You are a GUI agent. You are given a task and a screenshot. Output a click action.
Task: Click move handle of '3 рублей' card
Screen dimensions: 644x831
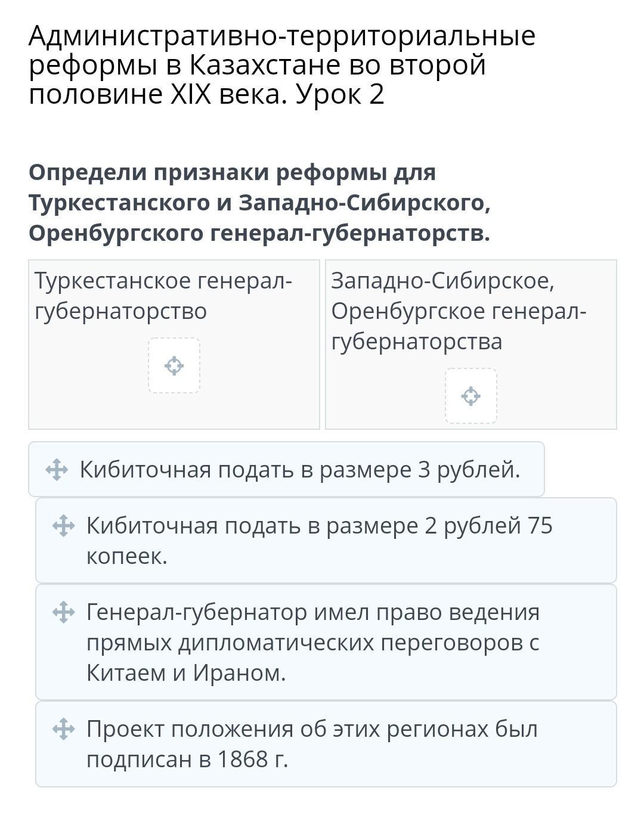pos(57,470)
